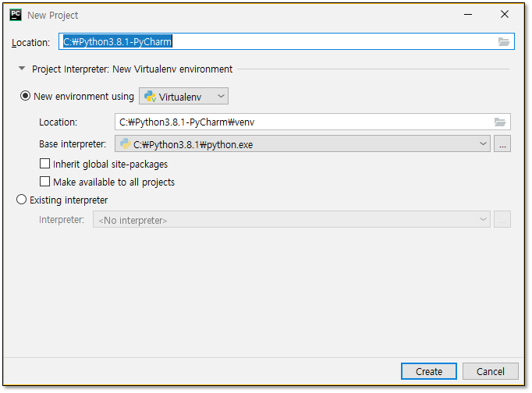Browse folder for project Location field
This screenshot has height=393, width=532.
coord(503,41)
